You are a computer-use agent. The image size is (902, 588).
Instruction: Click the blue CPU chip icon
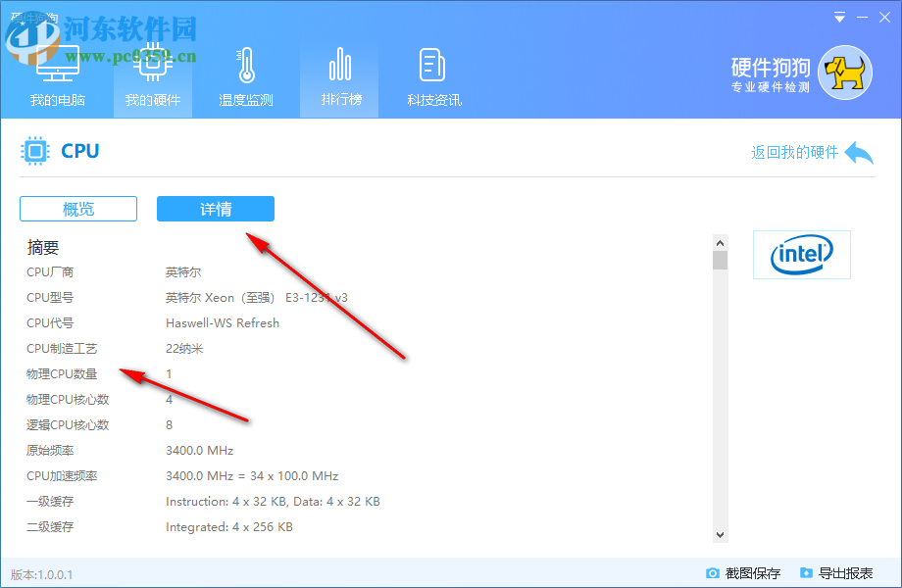click(x=35, y=151)
